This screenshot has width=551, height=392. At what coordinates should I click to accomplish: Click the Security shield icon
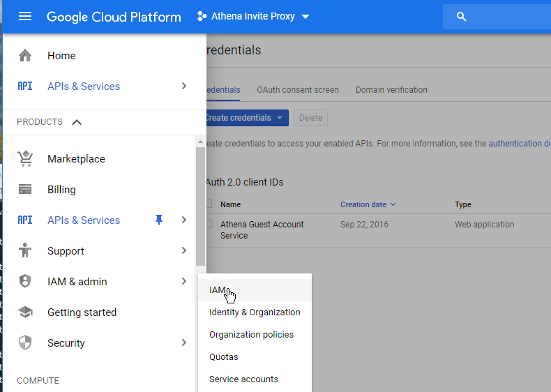click(25, 342)
